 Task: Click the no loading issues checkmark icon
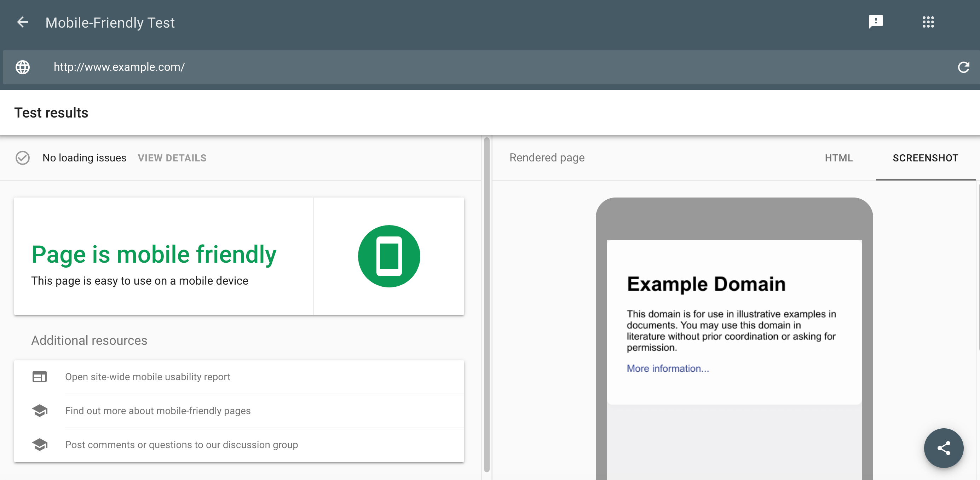click(22, 158)
